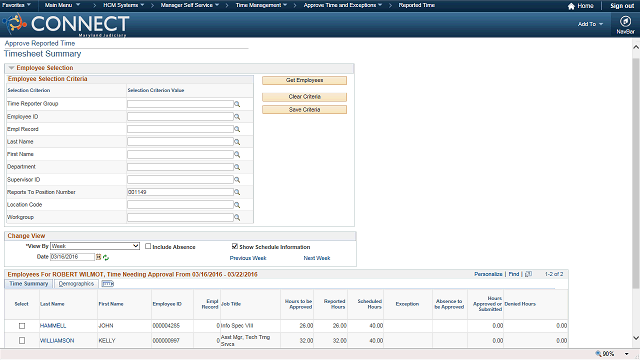Open lookup for Department field

[237, 167]
